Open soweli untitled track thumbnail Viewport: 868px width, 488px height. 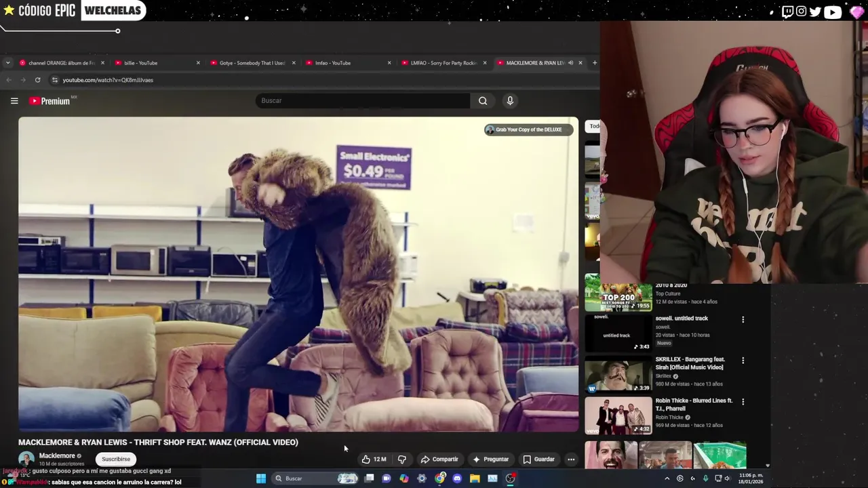coord(618,332)
